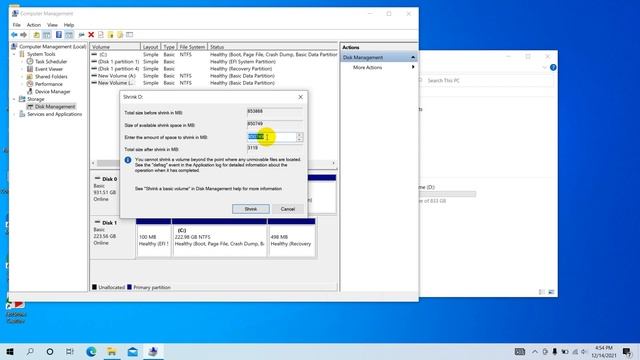The image size is (640, 360).
Task: Collapse the Storage tree node
Action: point(14,99)
